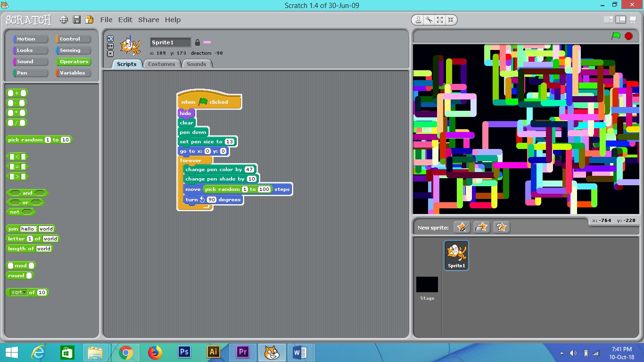Click the pick random block in palette
644x362 pixels.
tap(39, 140)
